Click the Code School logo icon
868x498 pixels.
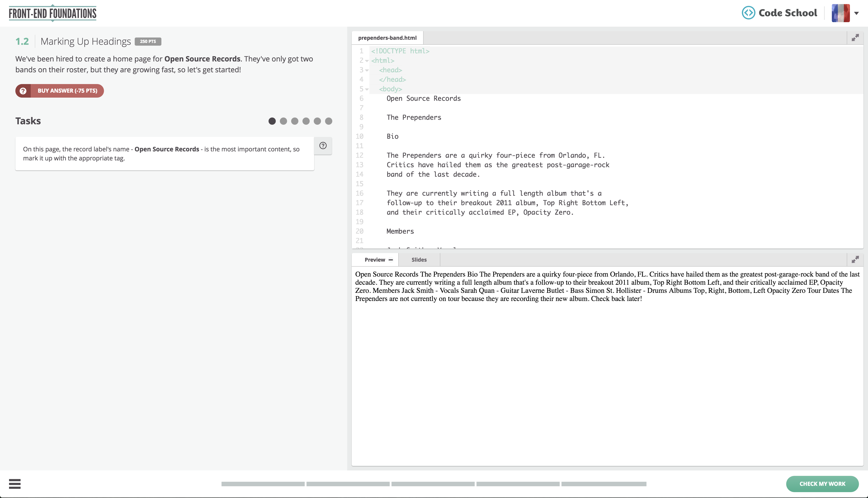pos(748,13)
